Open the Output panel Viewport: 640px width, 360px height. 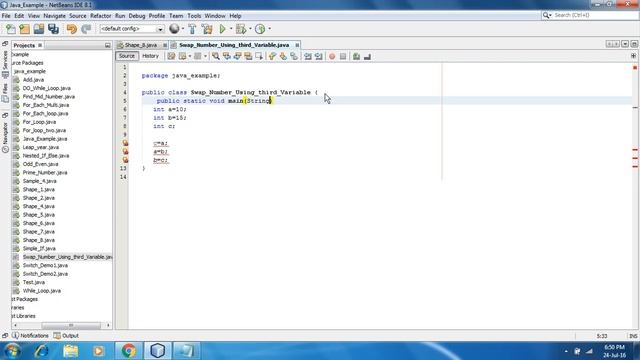(x=66, y=336)
